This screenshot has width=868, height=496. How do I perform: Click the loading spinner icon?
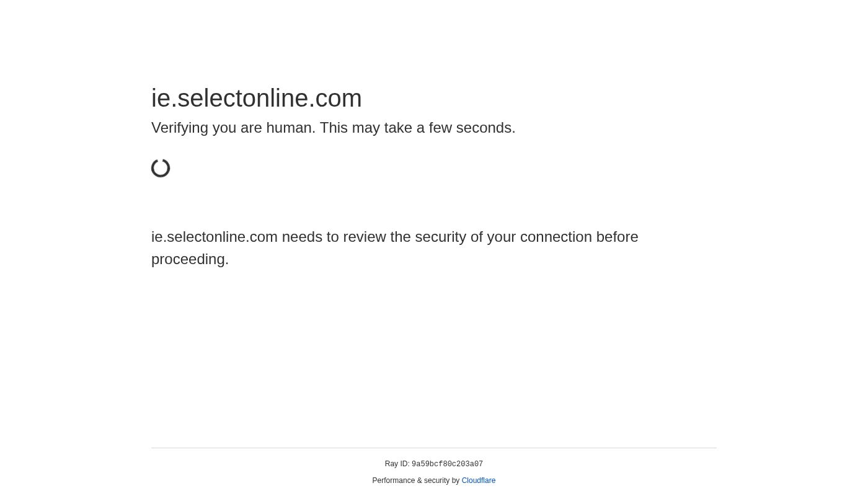pos(161,168)
